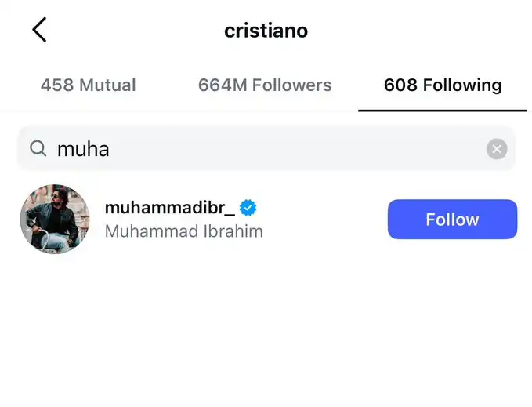Click the magnifying glass search icon

(38, 148)
